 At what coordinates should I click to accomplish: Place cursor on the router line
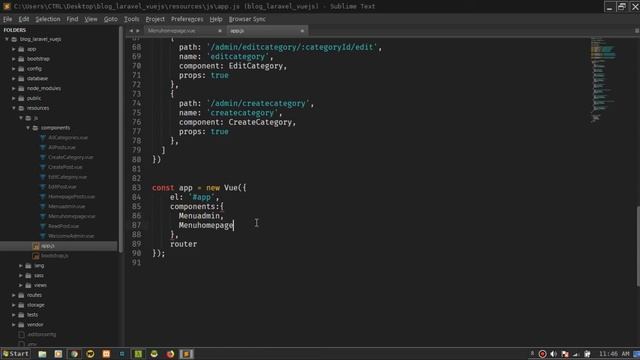point(183,244)
